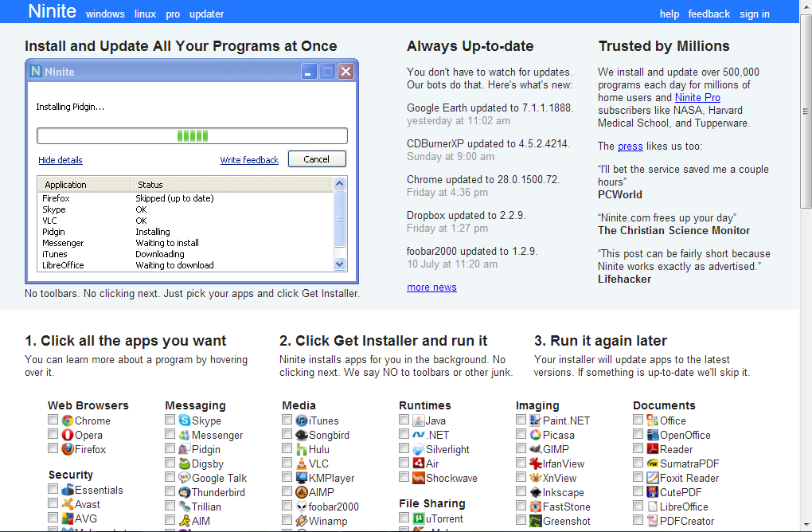Click the Inkscape icon
Screen dimensions: 812x532
pyautogui.click(x=536, y=492)
